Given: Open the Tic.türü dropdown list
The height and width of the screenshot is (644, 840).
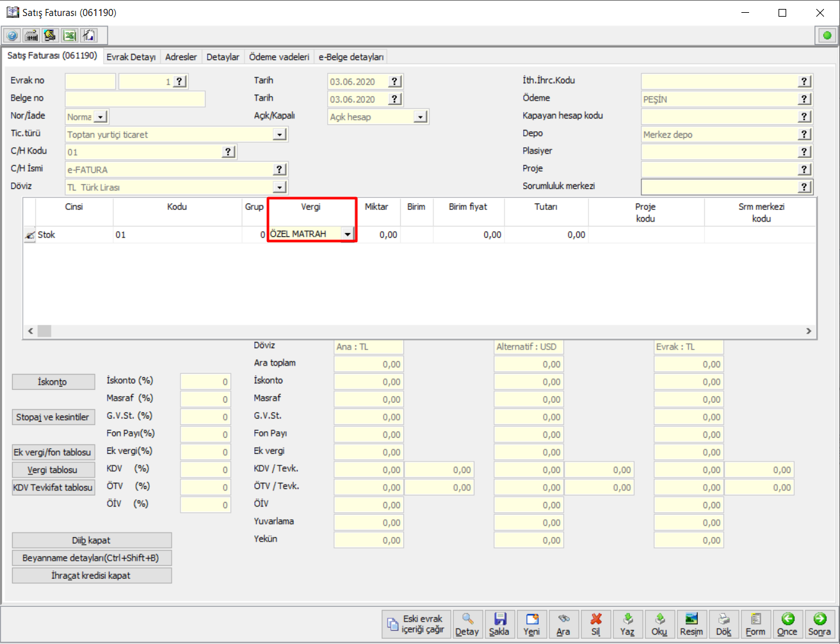Looking at the screenshot, I should tap(279, 134).
